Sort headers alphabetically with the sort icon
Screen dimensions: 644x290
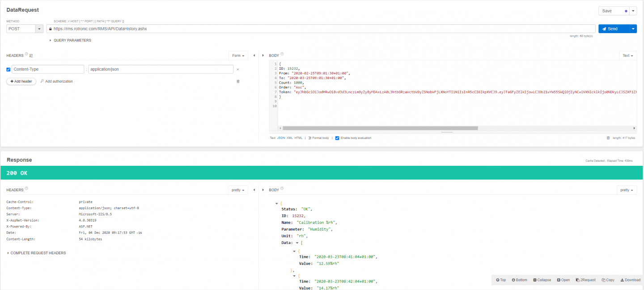pyautogui.click(x=31, y=55)
